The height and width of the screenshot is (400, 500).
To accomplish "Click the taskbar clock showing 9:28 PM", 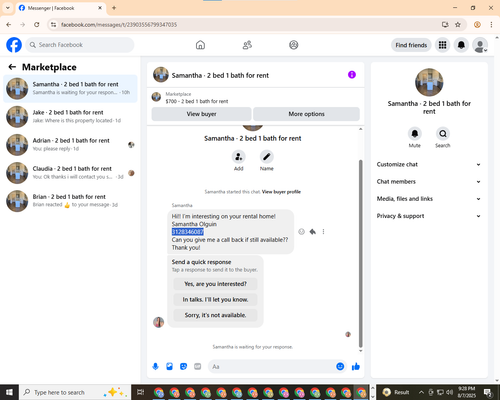I will [x=467, y=392].
